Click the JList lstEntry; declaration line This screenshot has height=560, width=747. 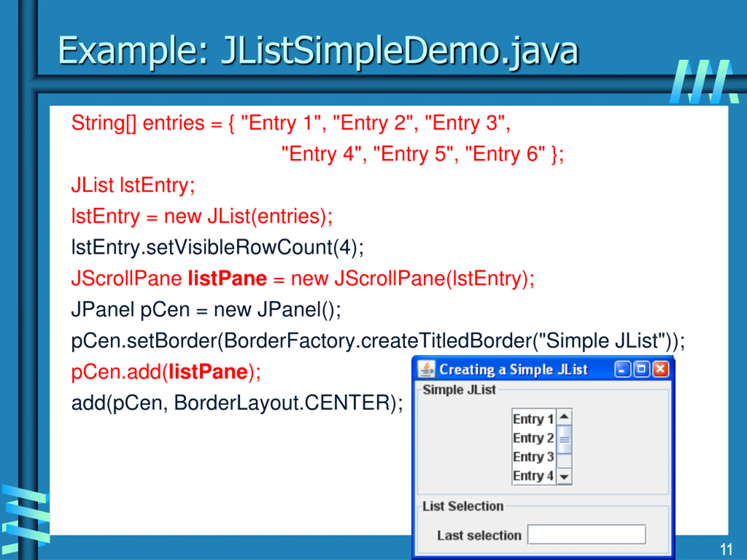133,185
